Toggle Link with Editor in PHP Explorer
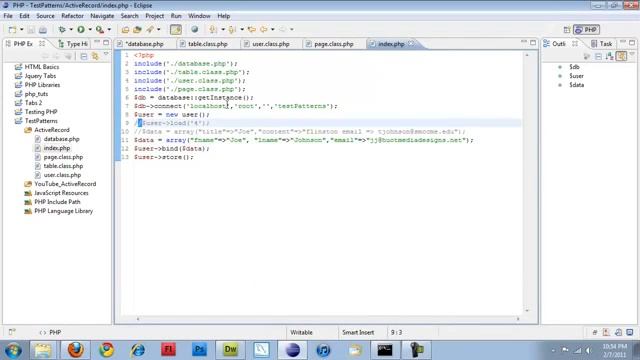Screen dimensions: 640x360 [x=95, y=56]
